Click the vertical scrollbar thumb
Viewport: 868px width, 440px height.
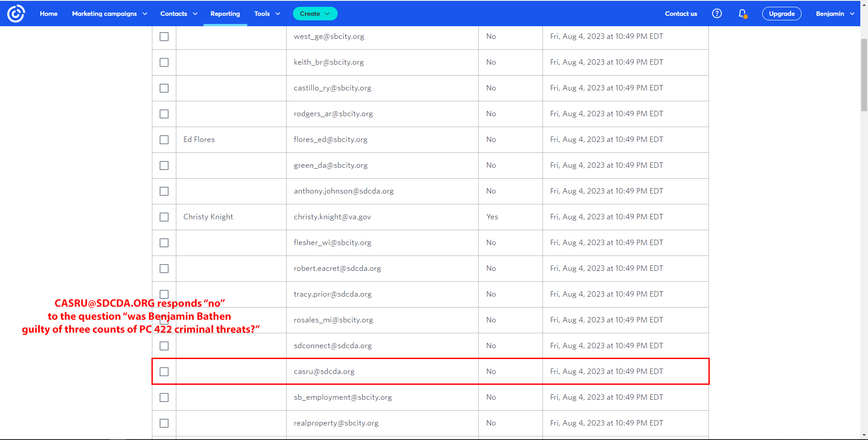click(x=864, y=75)
